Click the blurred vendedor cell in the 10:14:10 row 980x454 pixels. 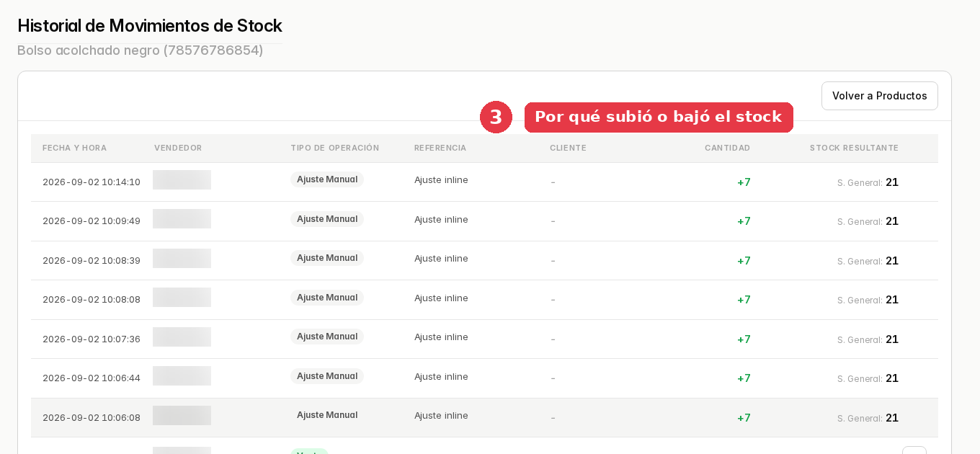click(x=182, y=180)
